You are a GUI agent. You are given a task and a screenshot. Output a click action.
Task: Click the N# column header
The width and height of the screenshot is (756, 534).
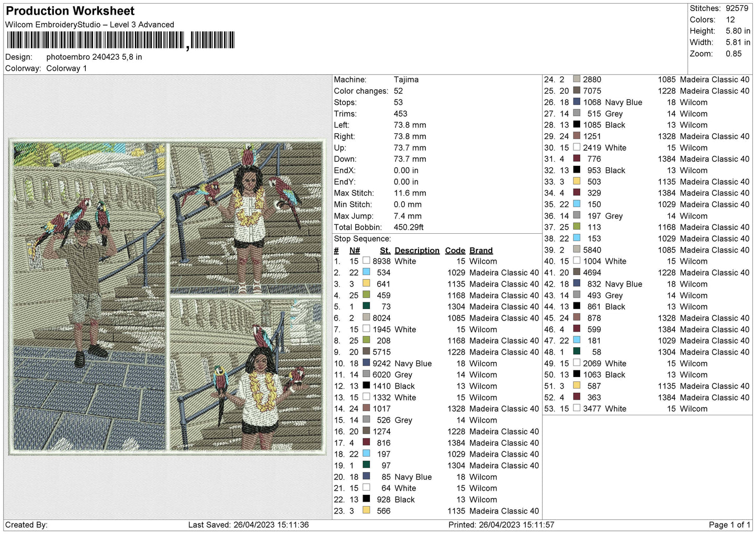(355, 251)
